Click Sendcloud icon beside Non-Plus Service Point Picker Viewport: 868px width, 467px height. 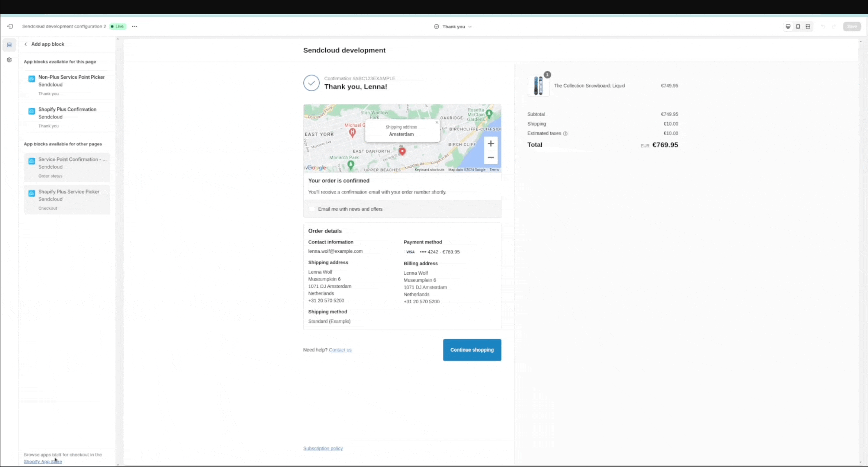[x=31, y=79]
